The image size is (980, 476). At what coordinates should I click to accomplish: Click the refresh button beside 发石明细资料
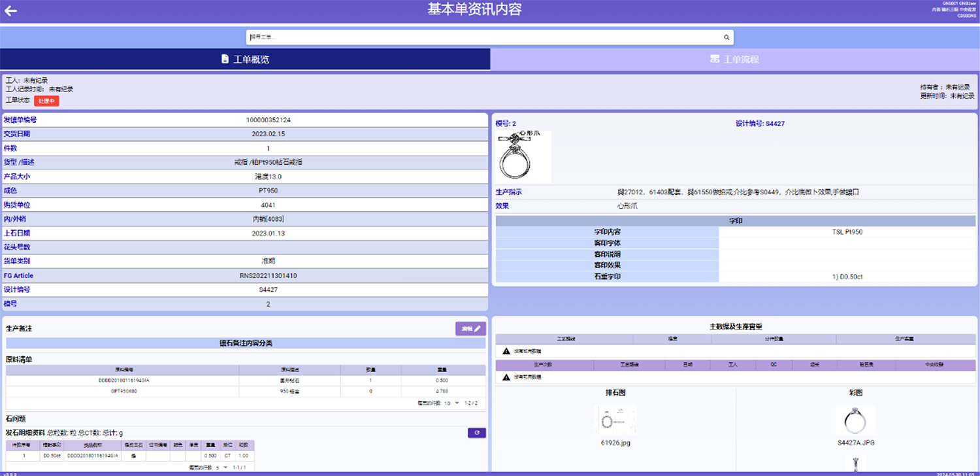tap(476, 433)
